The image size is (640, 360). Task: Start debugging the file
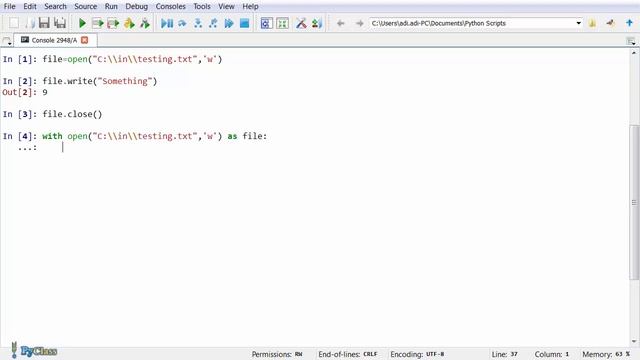point(167,23)
